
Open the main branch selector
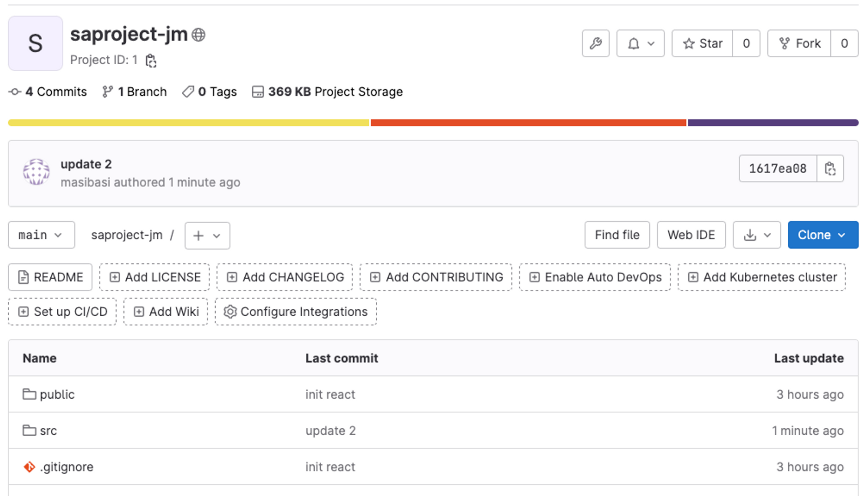[x=41, y=235]
